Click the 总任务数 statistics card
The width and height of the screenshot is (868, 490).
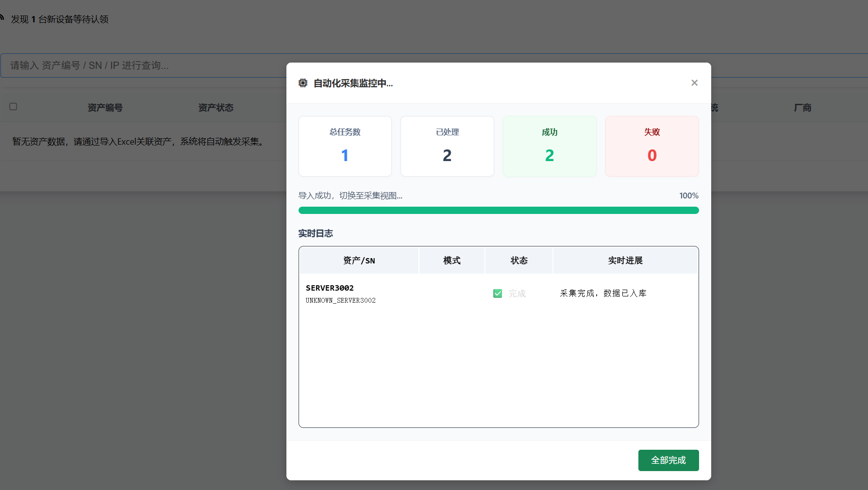click(345, 146)
